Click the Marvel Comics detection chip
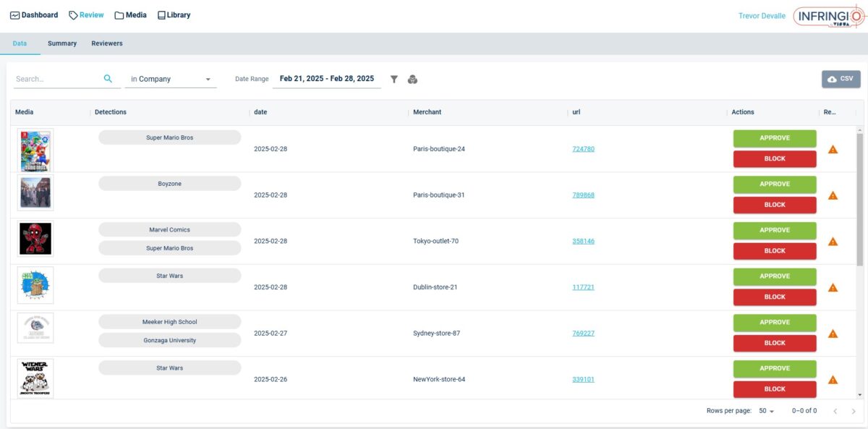Image resolution: width=868 pixels, height=429 pixels. click(170, 230)
